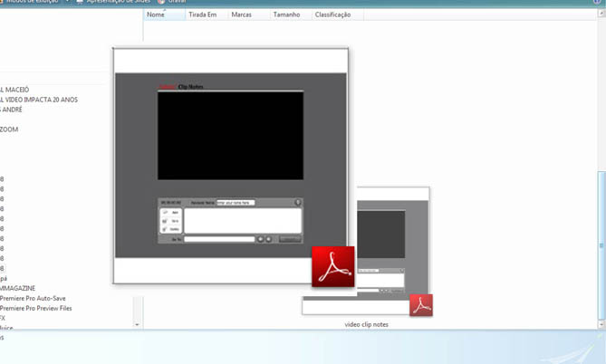
Task: Select the MMAGAZINE folder in tree
Action: [20, 288]
